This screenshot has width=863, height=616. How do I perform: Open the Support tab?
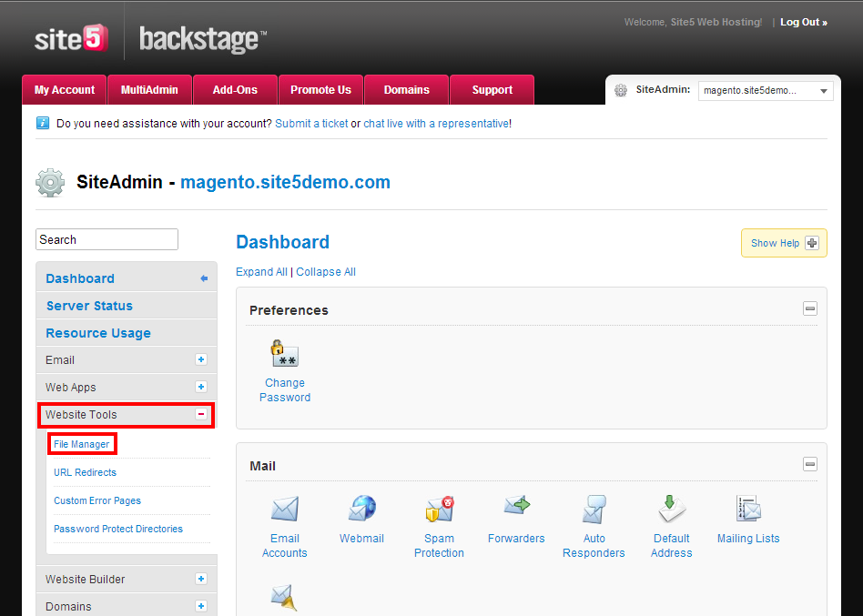click(x=492, y=90)
